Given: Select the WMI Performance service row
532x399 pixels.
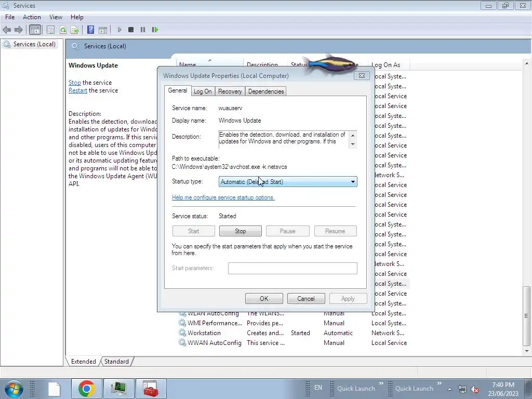Looking at the screenshot, I should coord(294,323).
